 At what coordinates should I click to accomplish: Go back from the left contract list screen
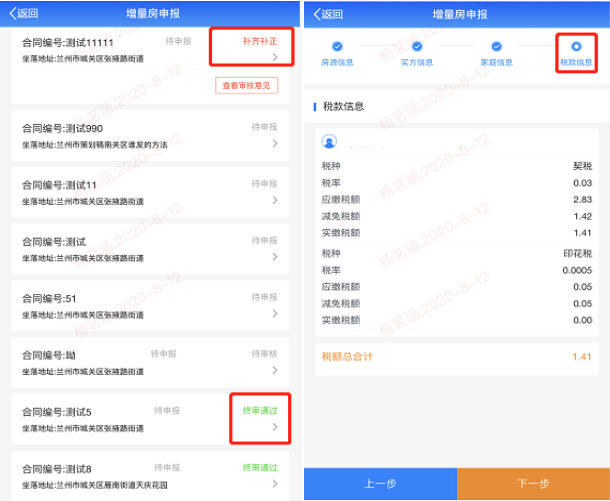click(24, 13)
